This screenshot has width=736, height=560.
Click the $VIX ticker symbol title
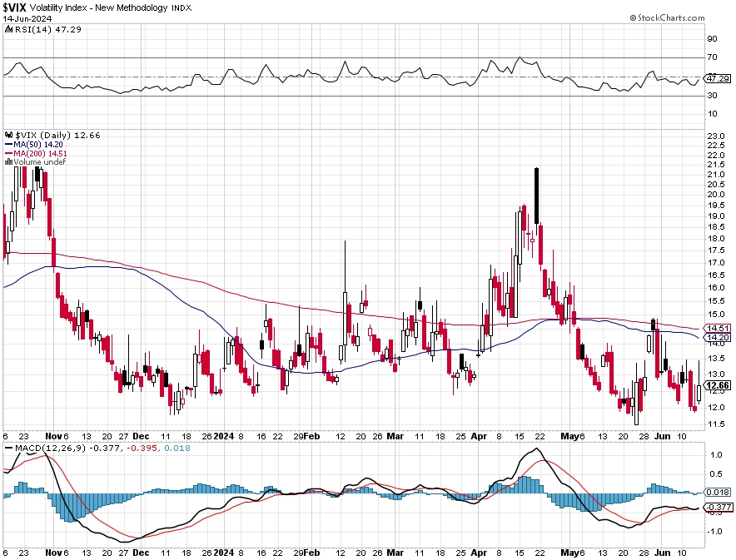tap(15, 7)
